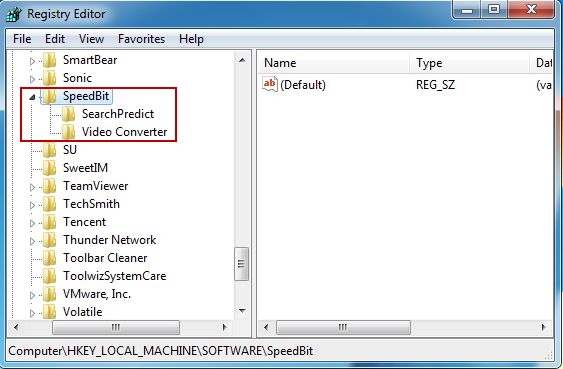Expand the VMware, Inc. key

32,295
